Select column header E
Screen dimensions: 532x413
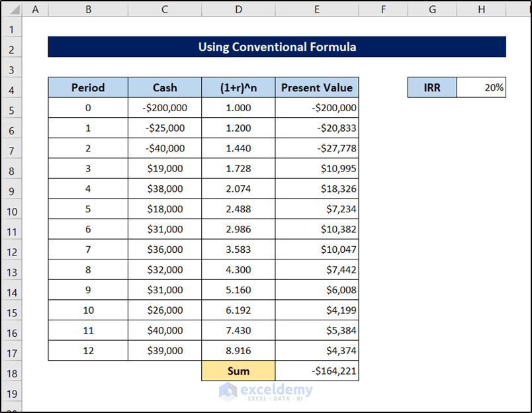316,9
